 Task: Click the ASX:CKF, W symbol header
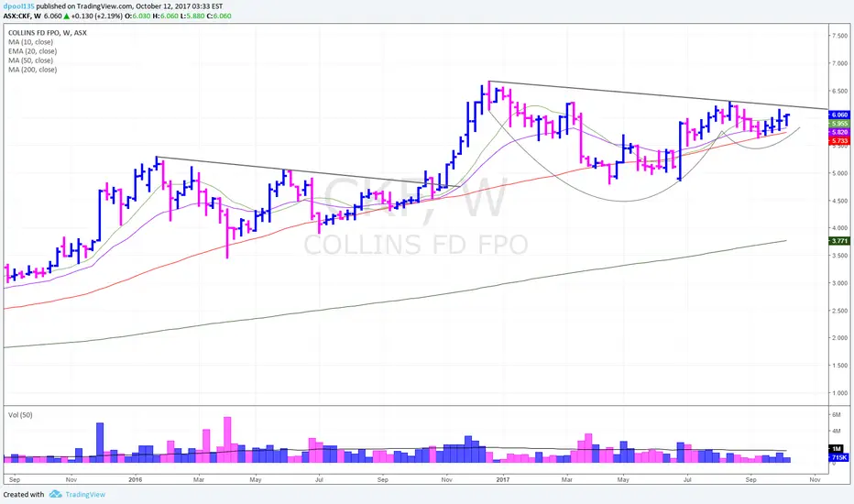coord(22,16)
